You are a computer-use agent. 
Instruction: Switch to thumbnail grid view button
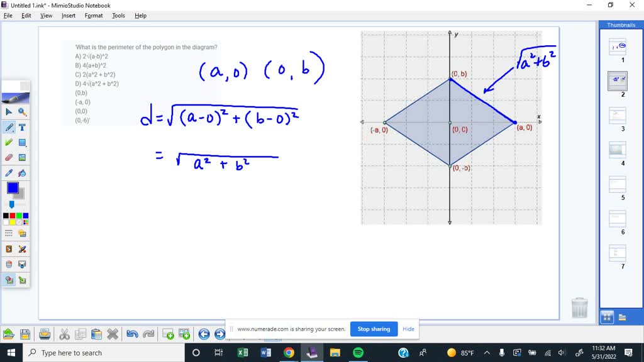pyautogui.click(x=607, y=317)
